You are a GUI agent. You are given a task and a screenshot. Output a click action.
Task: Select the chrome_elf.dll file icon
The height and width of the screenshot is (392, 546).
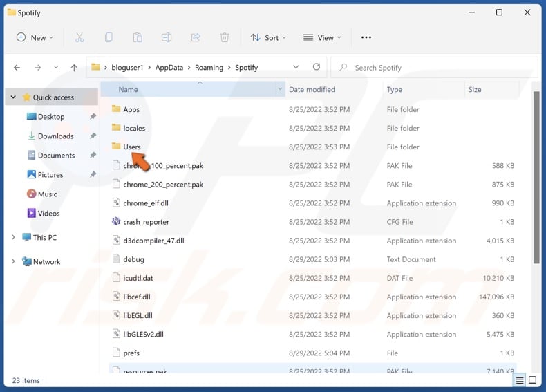coord(116,203)
